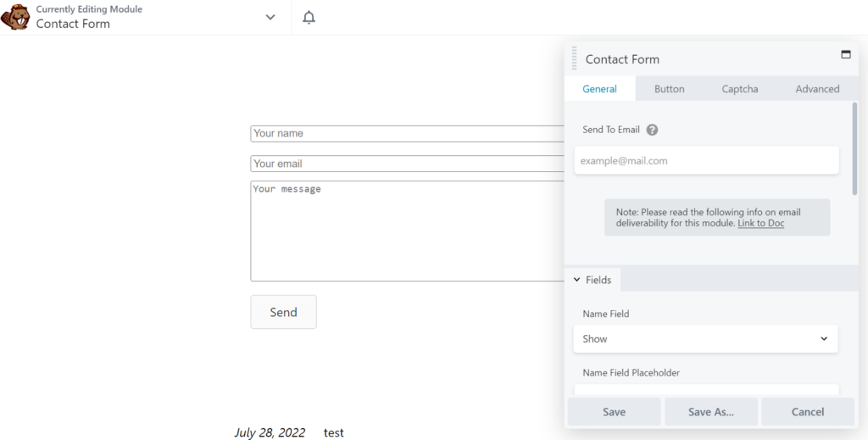Click the Name Field Placeholder label
This screenshot has width=868, height=440.
631,372
